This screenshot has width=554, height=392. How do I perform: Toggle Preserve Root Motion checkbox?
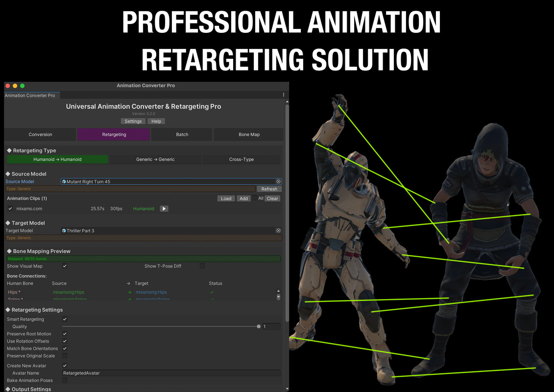[65, 334]
